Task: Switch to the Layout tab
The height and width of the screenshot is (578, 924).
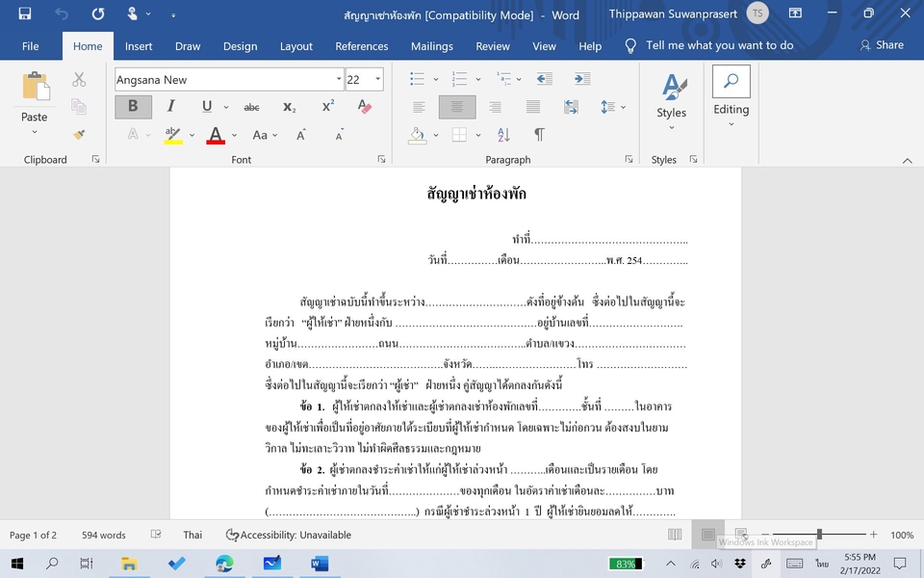Action: [295, 46]
